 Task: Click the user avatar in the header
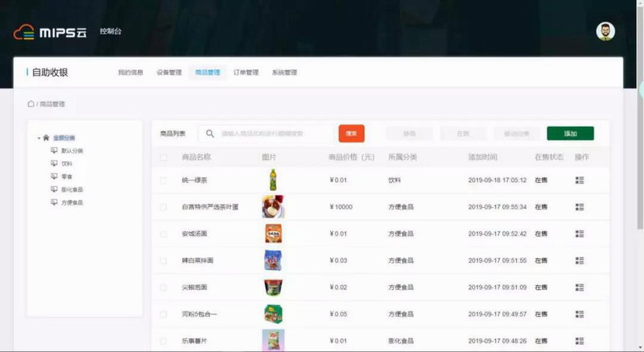point(605,31)
